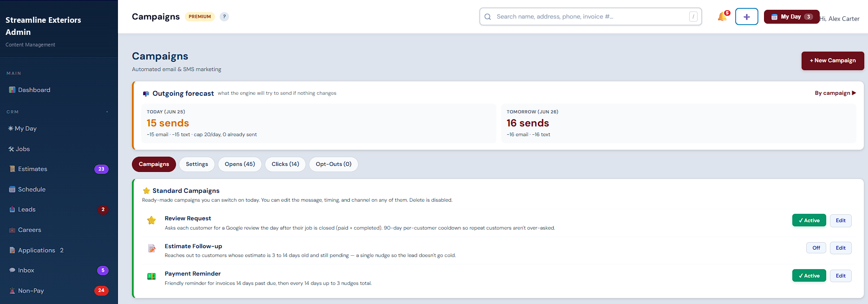Switch to the Campaigns tab

pyautogui.click(x=154, y=164)
